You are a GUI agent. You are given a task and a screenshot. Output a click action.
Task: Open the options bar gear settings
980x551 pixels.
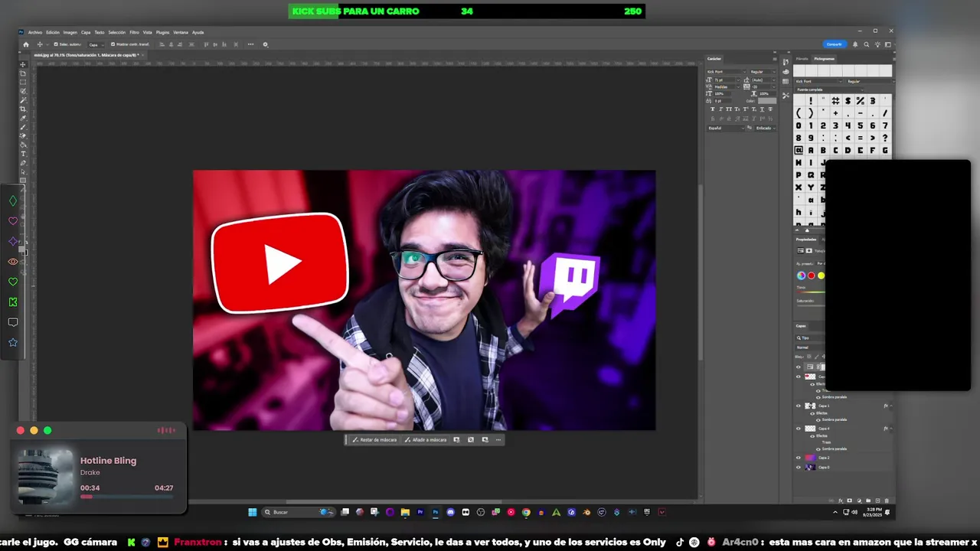[266, 44]
